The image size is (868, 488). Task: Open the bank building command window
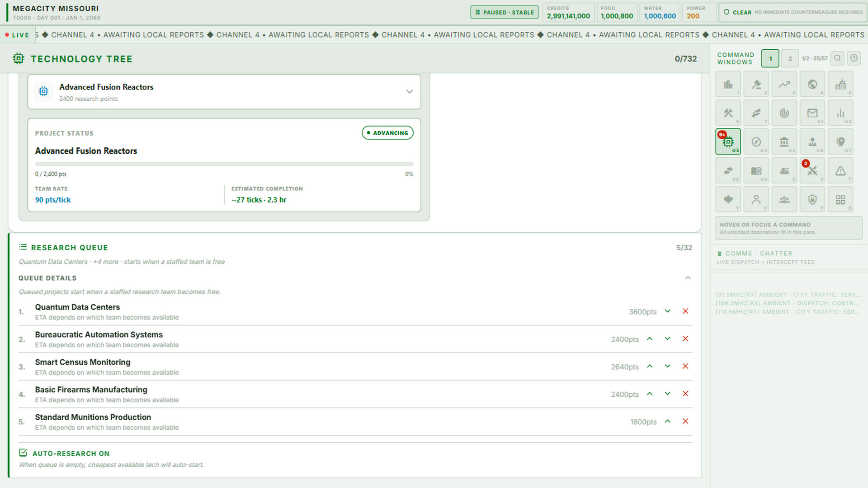tap(784, 142)
